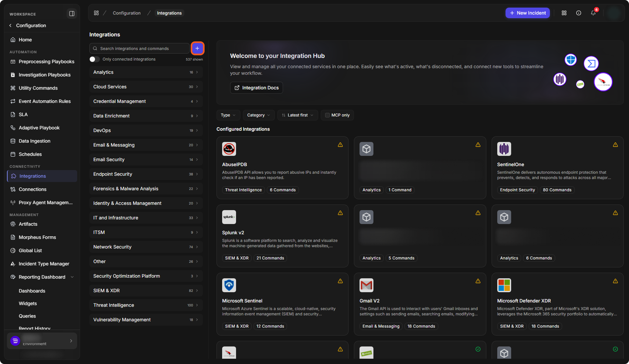Open Event Automation Rules in the sidebar

pos(42,101)
